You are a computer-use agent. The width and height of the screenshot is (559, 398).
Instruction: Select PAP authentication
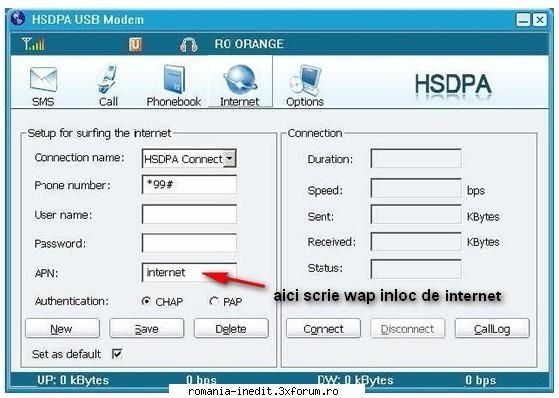[x=214, y=301]
